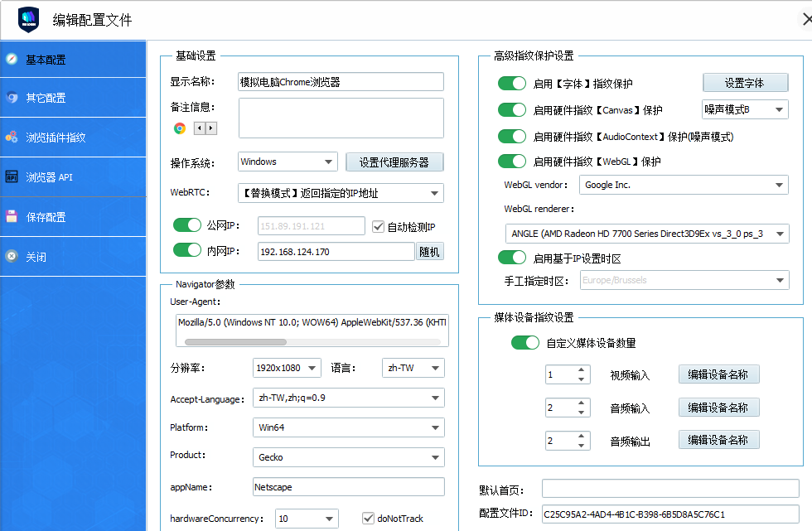
Task: Open the 噪声模式B noise mode dropdown
Action: point(744,109)
